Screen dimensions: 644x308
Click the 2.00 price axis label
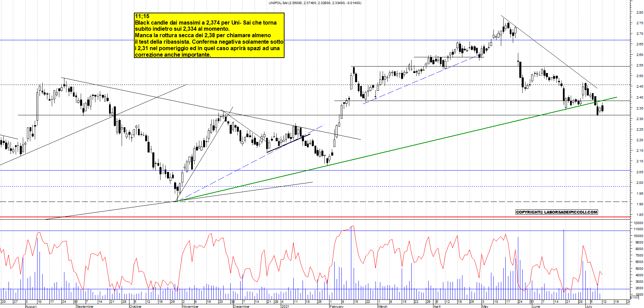639,183
